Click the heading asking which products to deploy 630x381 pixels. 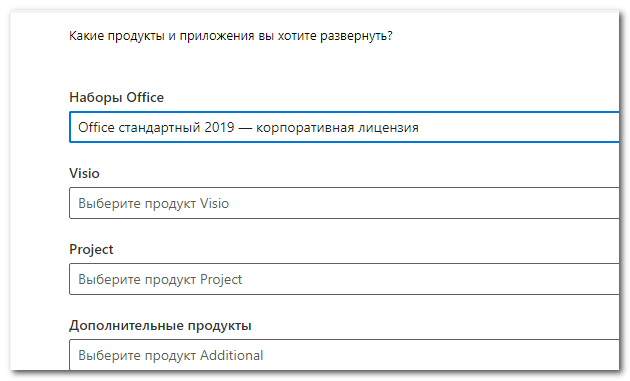coord(231,36)
